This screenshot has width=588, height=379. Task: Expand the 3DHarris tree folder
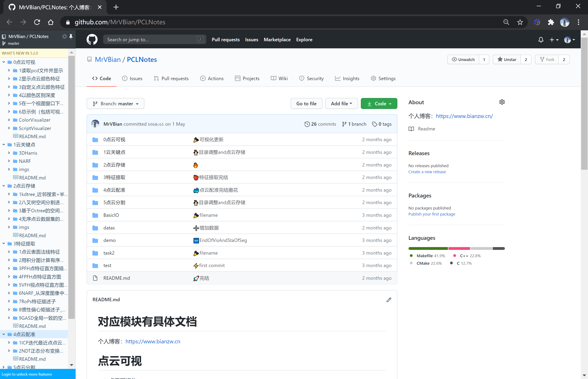9,153
